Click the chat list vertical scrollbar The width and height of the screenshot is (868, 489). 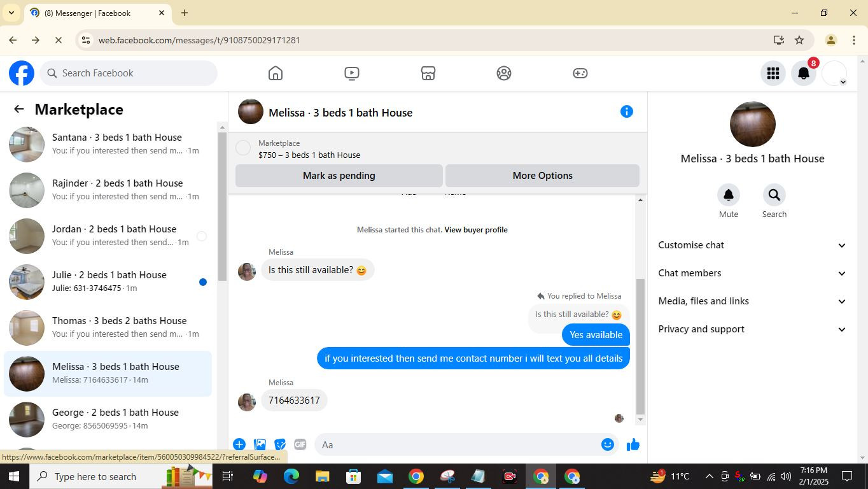pyautogui.click(x=222, y=207)
